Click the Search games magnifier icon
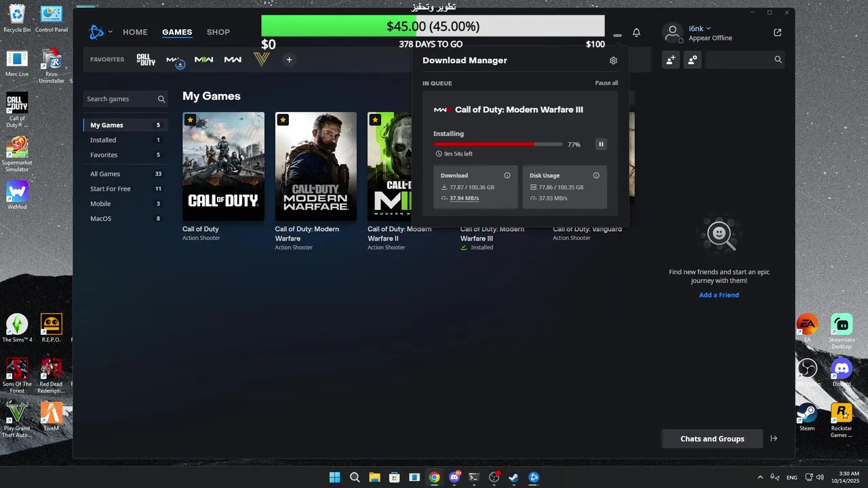868x488 pixels. click(x=161, y=99)
